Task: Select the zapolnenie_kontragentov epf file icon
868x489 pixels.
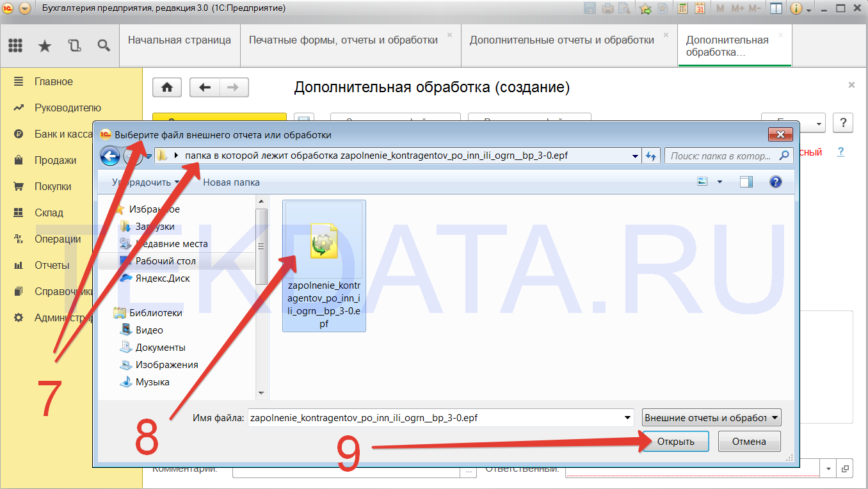Action: pos(324,240)
